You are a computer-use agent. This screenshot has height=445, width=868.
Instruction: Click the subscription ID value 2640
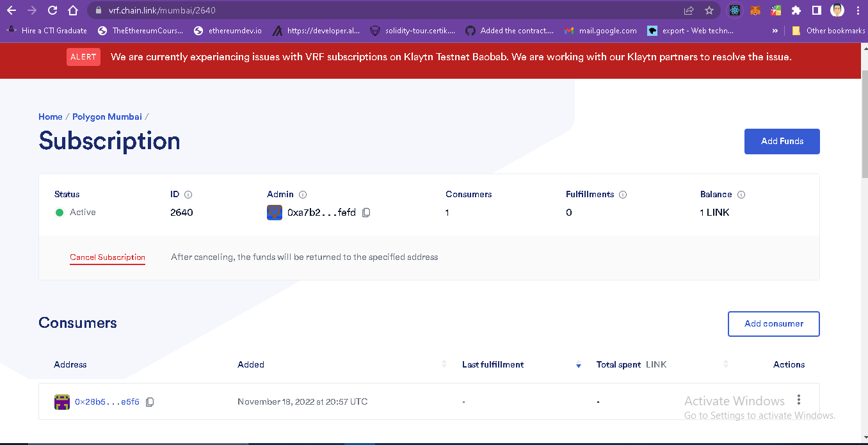pyautogui.click(x=182, y=213)
